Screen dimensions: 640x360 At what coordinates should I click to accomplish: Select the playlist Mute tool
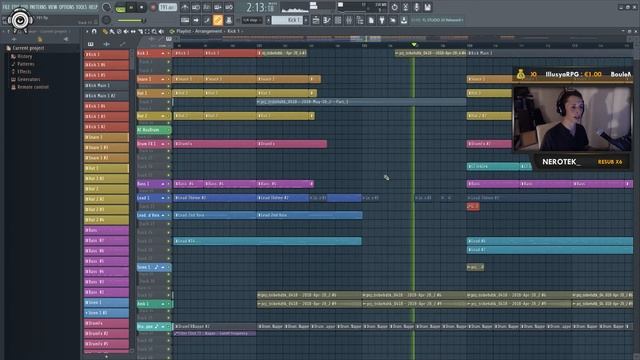[x=126, y=31]
